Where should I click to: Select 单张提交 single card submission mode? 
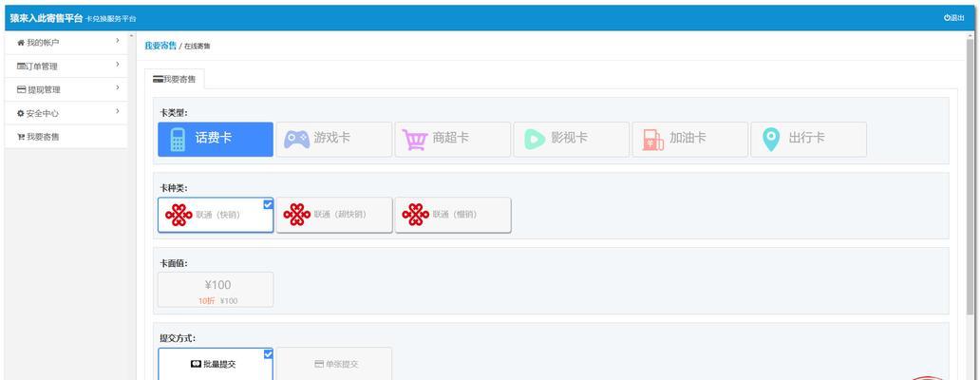[x=333, y=364]
